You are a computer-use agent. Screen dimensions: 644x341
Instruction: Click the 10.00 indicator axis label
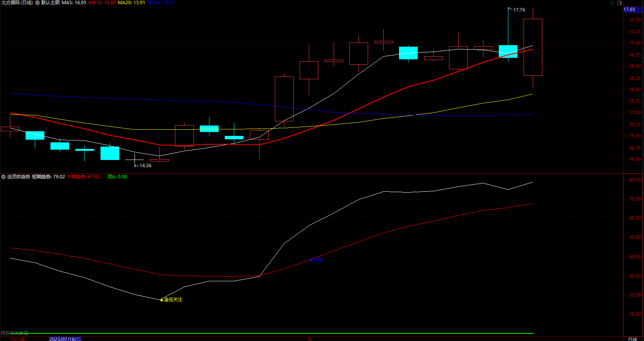click(x=635, y=314)
